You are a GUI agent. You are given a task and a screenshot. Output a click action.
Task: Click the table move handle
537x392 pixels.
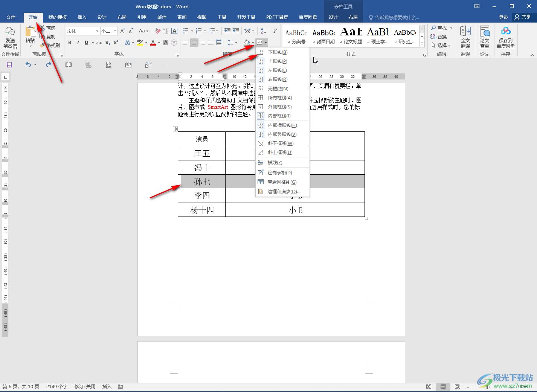tap(175, 129)
